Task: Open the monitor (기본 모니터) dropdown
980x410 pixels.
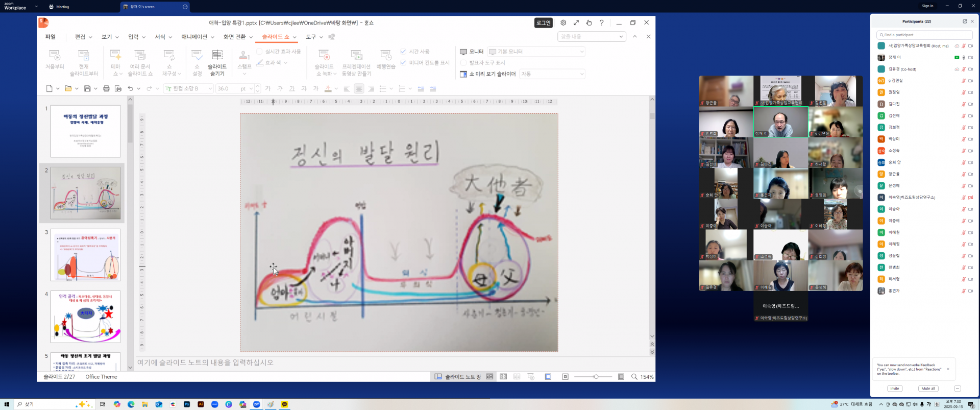Action: coord(536,52)
